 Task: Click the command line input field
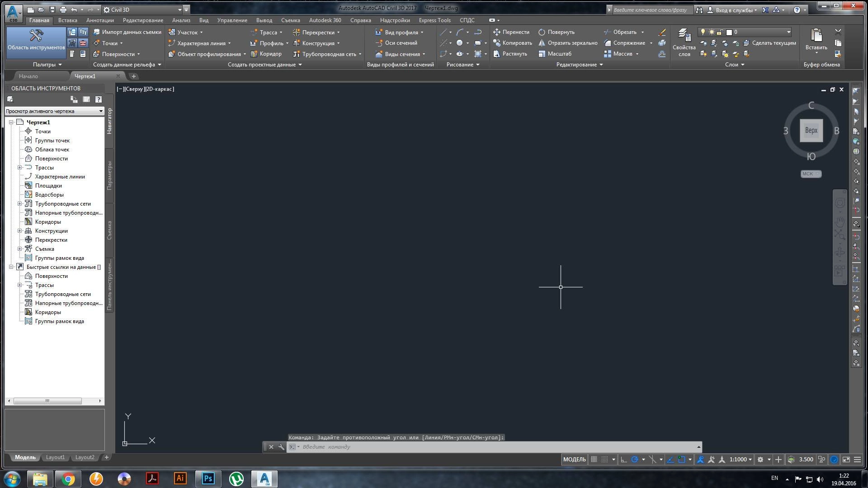[497, 447]
